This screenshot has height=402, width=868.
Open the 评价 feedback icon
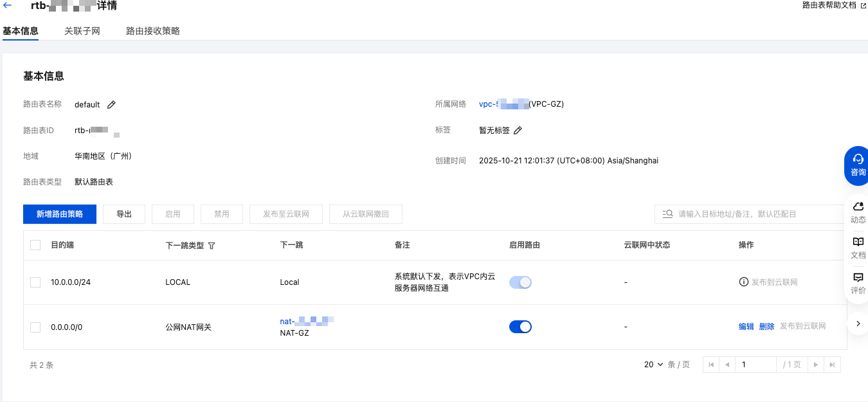(x=858, y=278)
